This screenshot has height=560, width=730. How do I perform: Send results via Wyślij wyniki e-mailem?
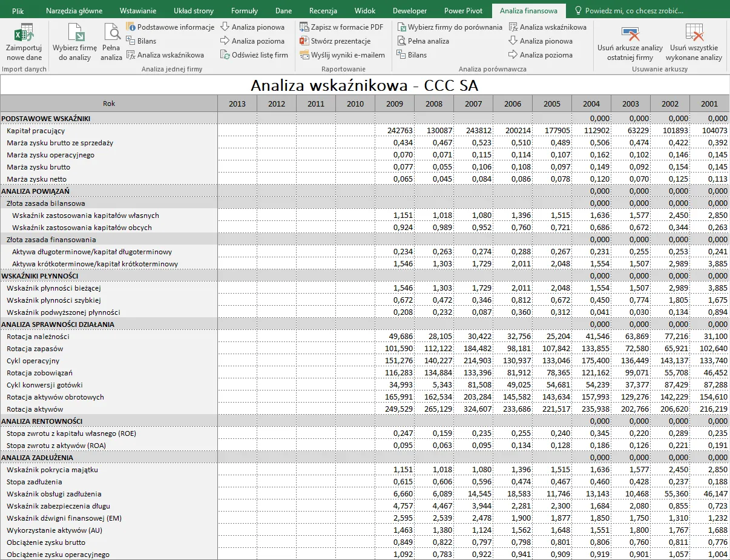click(x=303, y=54)
